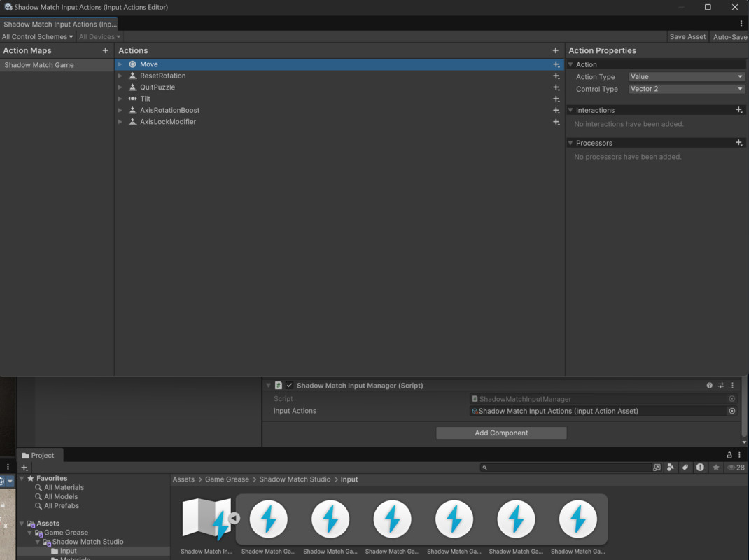Save search to Favorites star
This screenshot has width=749, height=560.
click(715, 468)
